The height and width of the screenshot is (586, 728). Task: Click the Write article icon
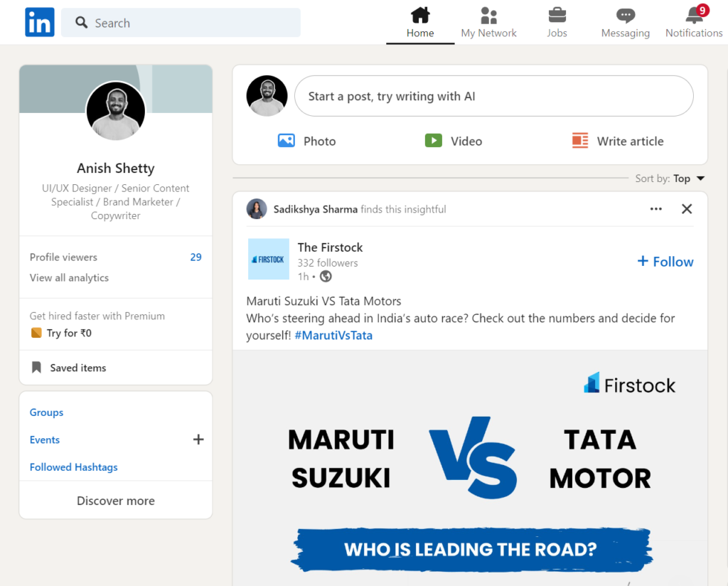pyautogui.click(x=580, y=140)
